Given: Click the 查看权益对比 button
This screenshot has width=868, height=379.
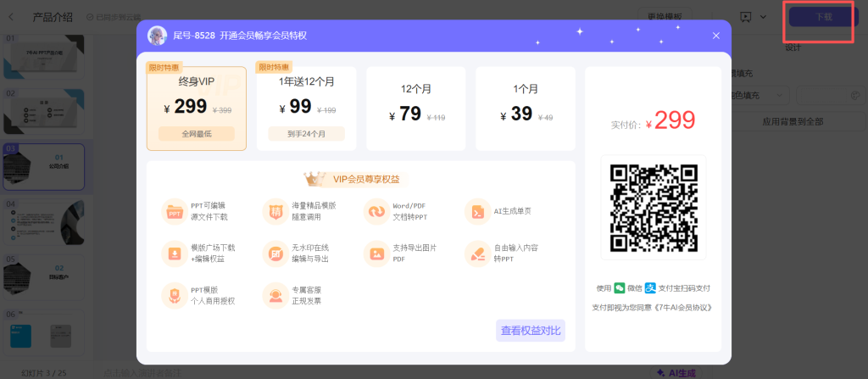Looking at the screenshot, I should click(x=531, y=331).
